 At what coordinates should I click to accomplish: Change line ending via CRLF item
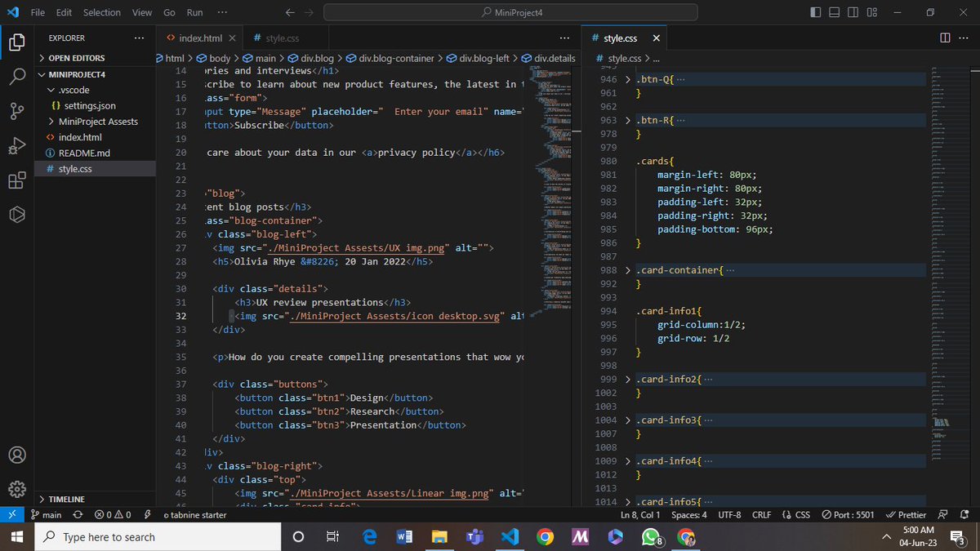coord(761,515)
